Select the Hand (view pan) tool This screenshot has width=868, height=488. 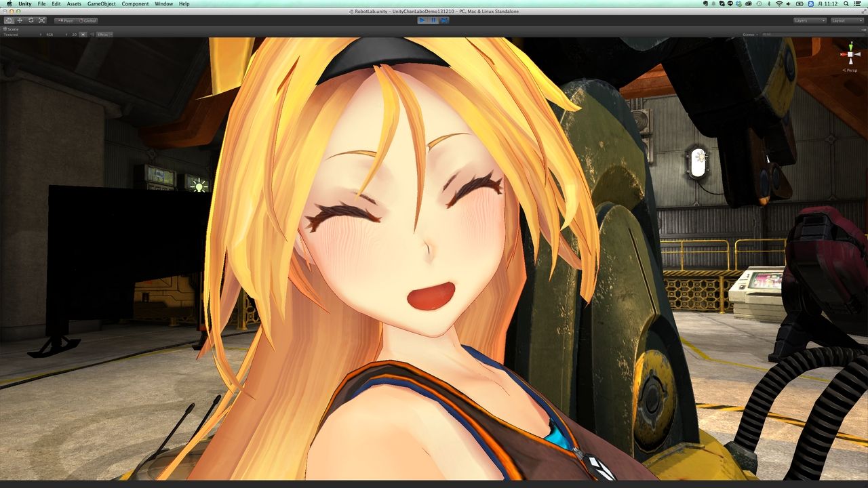click(9, 20)
